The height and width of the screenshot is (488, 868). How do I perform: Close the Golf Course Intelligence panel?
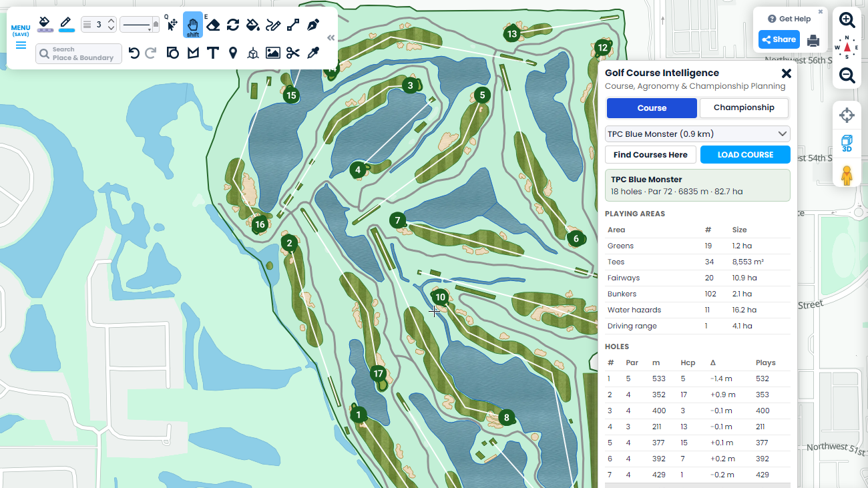787,73
